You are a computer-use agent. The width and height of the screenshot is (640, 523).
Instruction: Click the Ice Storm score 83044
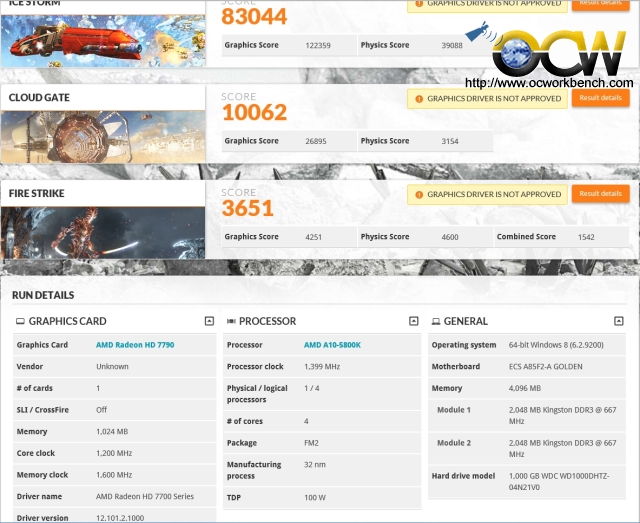point(254,16)
